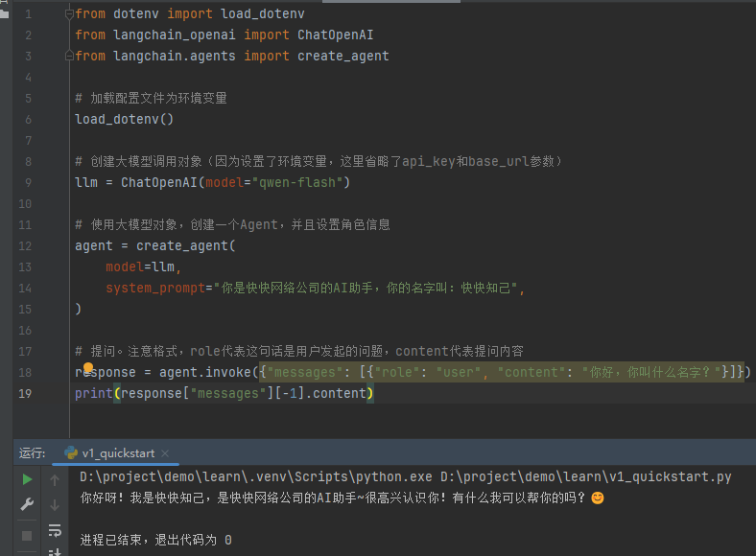Toggle scroll-to-end below soft-wrap icon
This screenshot has width=756, height=556.
(x=55, y=550)
